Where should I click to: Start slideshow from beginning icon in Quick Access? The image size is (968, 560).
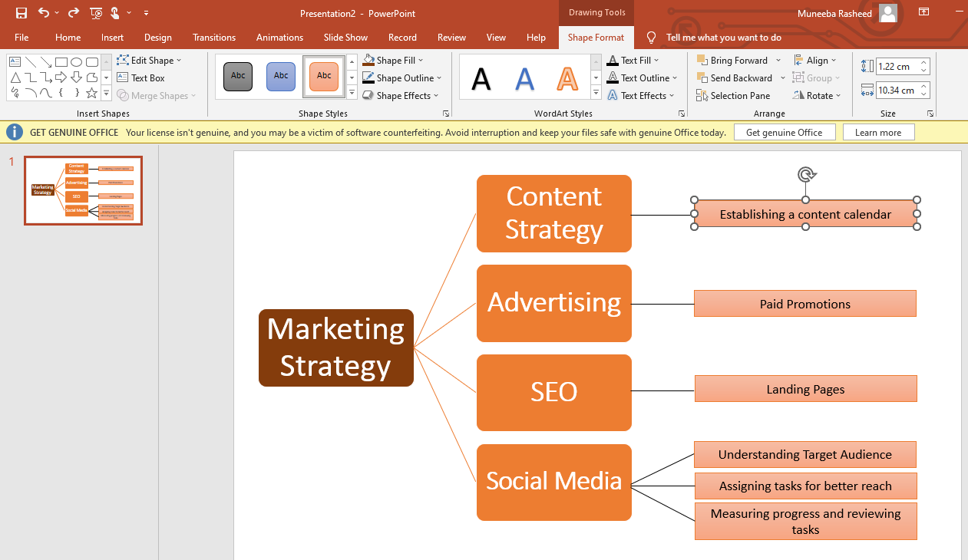(95, 13)
